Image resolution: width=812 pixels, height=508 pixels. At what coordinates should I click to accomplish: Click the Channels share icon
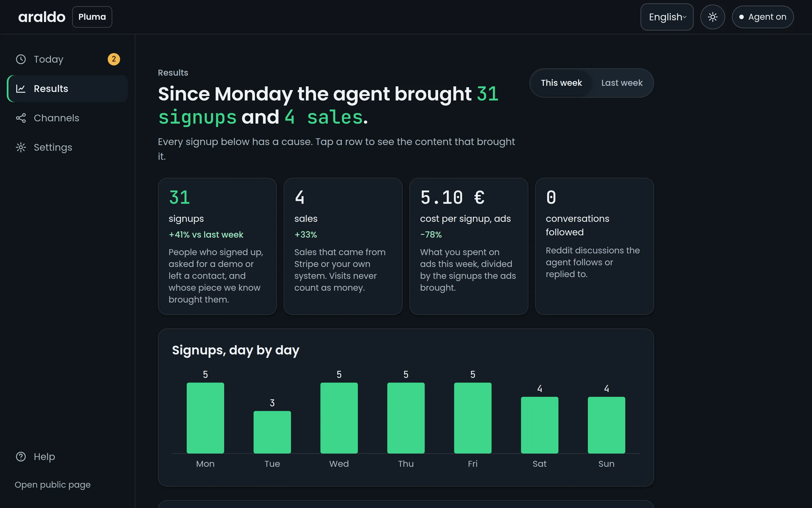pos(21,118)
